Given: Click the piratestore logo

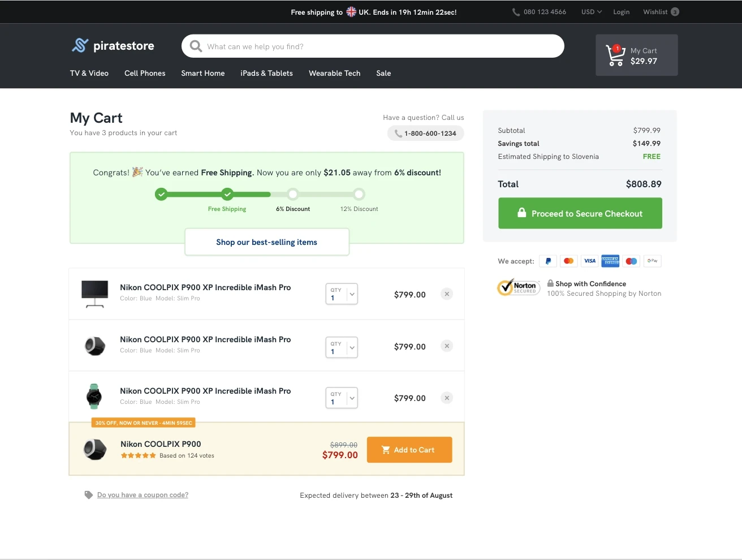Looking at the screenshot, I should click(113, 46).
